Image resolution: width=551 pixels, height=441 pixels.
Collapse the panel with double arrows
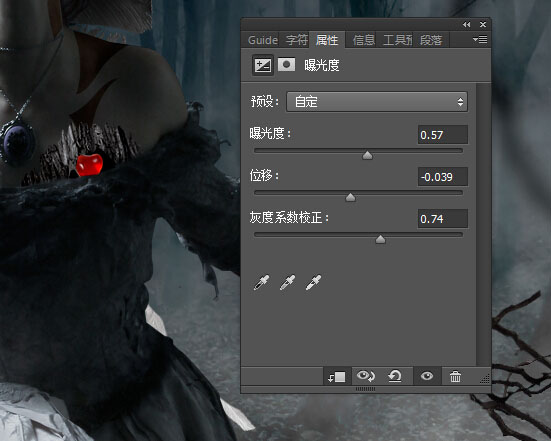pyautogui.click(x=467, y=25)
